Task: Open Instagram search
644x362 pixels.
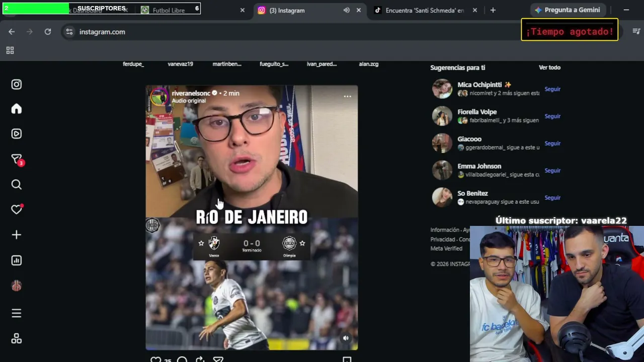Action: [17, 185]
